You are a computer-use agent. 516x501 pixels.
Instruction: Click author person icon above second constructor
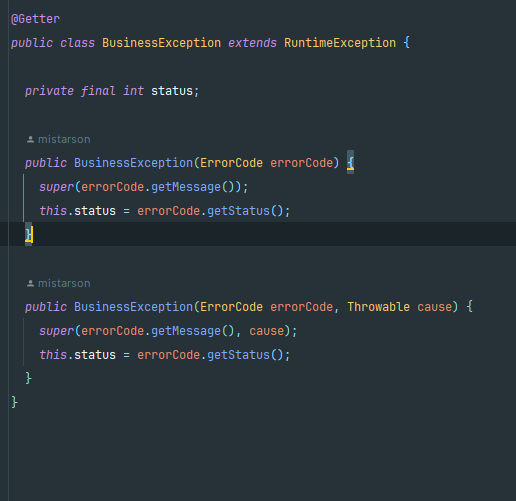coord(30,283)
